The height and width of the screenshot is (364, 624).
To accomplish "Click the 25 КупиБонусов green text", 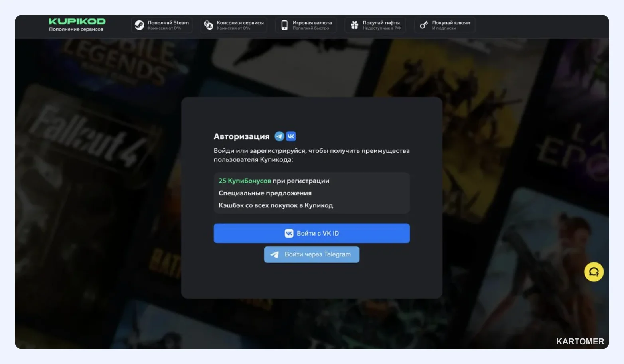I will (245, 181).
